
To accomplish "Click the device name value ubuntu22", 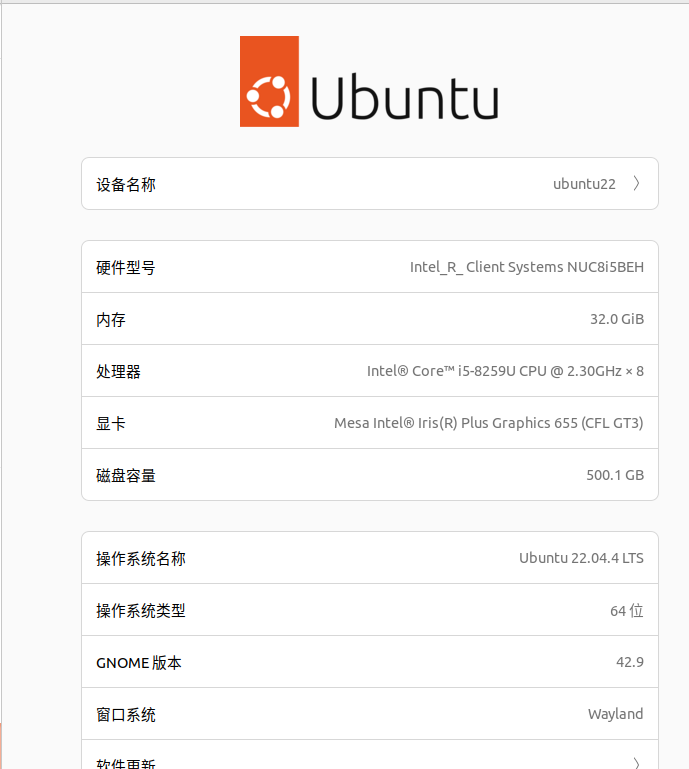I will [584, 184].
